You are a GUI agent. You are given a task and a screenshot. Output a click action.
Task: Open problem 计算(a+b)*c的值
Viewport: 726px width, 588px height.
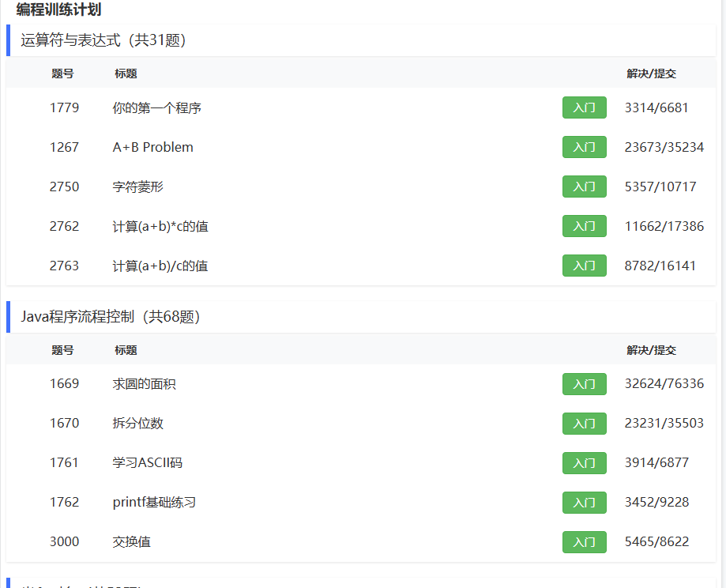(x=160, y=226)
